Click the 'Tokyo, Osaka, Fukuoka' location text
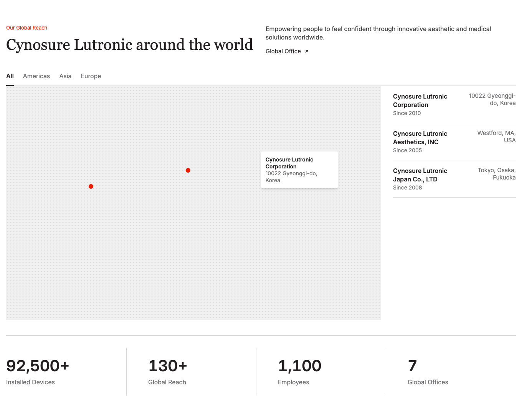The image size is (522, 420). tap(497, 174)
